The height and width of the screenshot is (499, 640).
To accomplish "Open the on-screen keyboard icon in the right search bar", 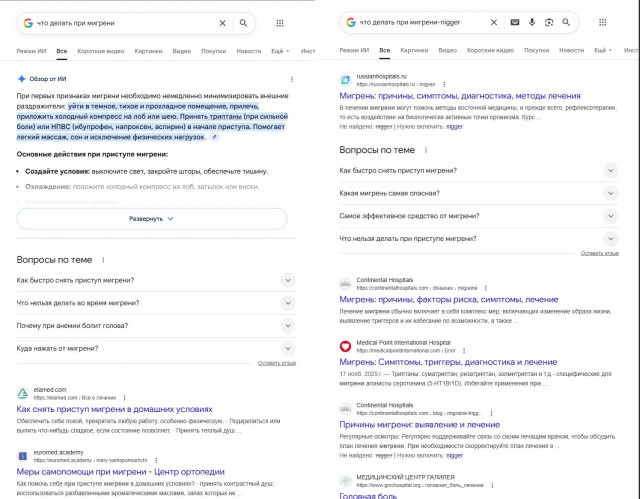I will pyautogui.click(x=515, y=22).
